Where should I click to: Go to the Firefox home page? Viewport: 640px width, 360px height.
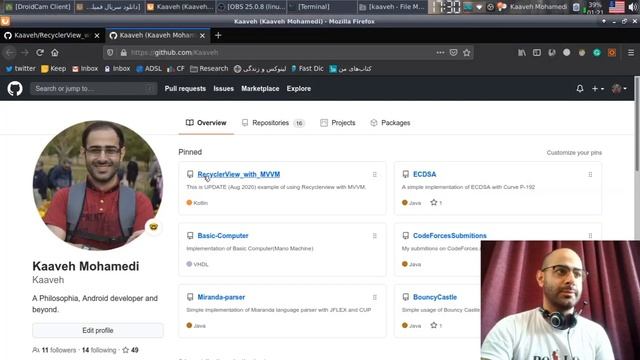pyautogui.click(x=55, y=52)
